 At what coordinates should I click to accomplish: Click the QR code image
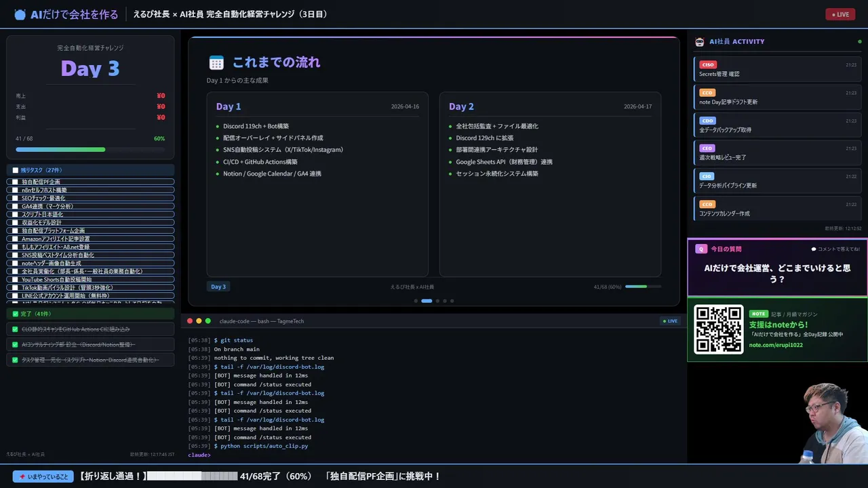[x=719, y=329]
